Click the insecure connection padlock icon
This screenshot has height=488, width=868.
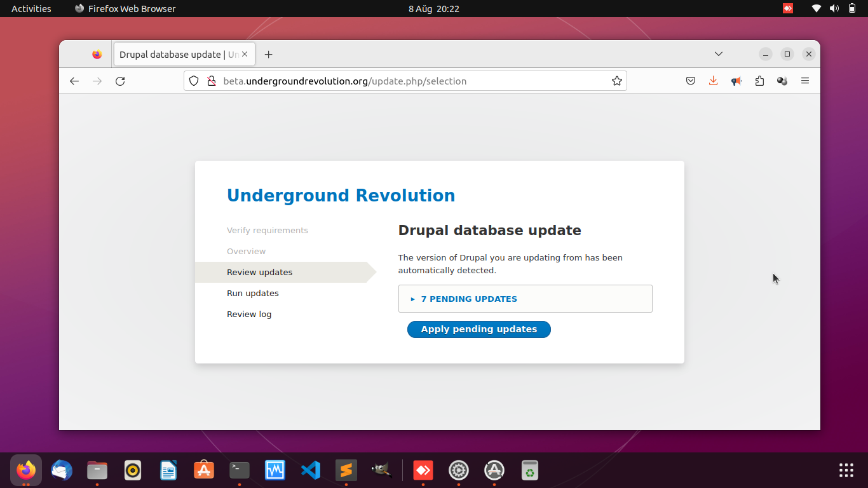click(x=212, y=81)
